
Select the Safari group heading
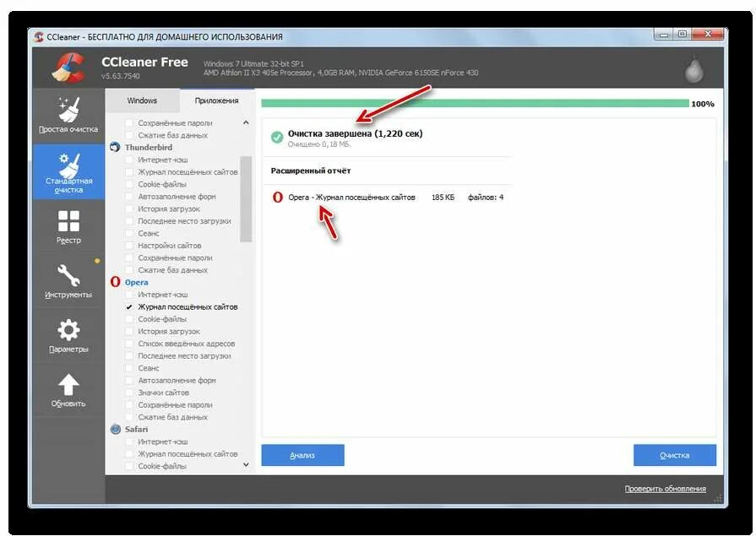pyautogui.click(x=137, y=429)
